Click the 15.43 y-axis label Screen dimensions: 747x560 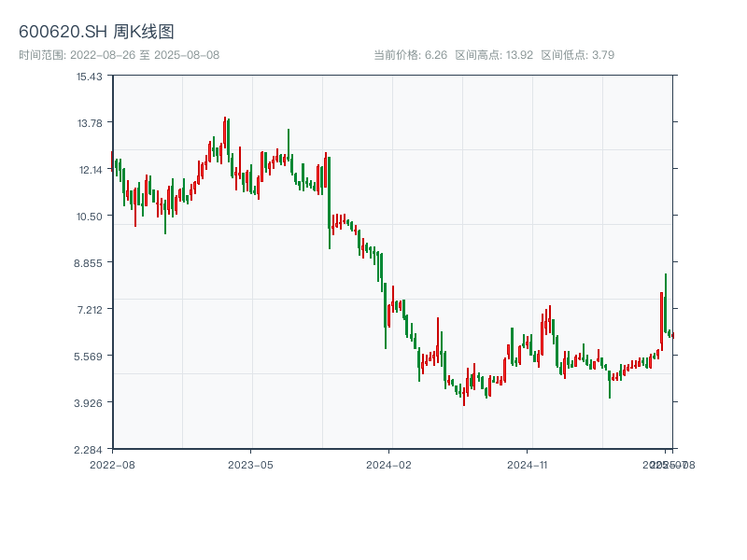(x=90, y=76)
